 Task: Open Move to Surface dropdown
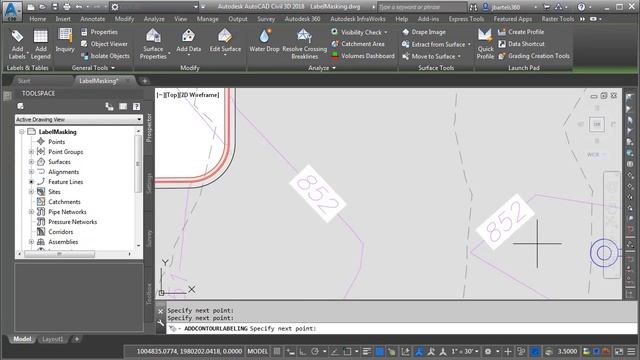[x=431, y=56]
